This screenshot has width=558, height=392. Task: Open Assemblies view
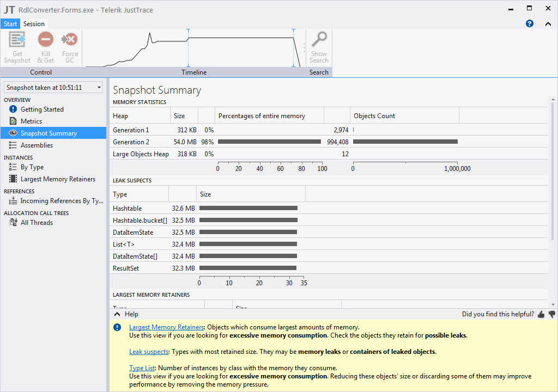click(37, 145)
